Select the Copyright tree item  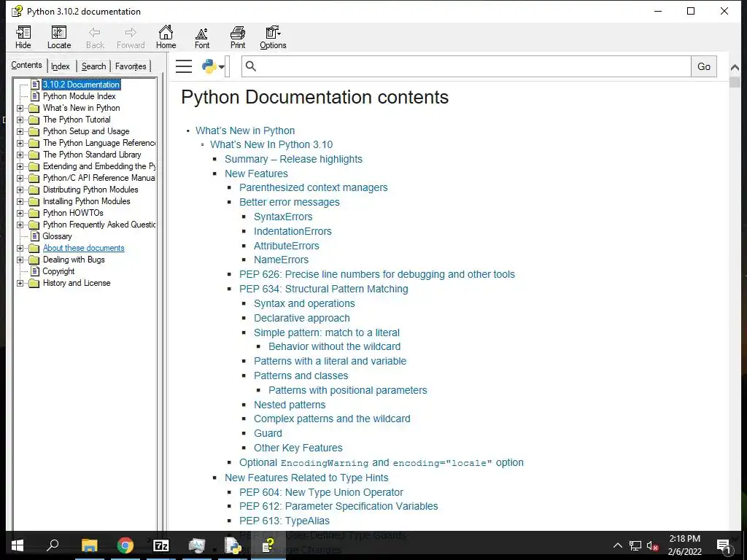tap(58, 271)
